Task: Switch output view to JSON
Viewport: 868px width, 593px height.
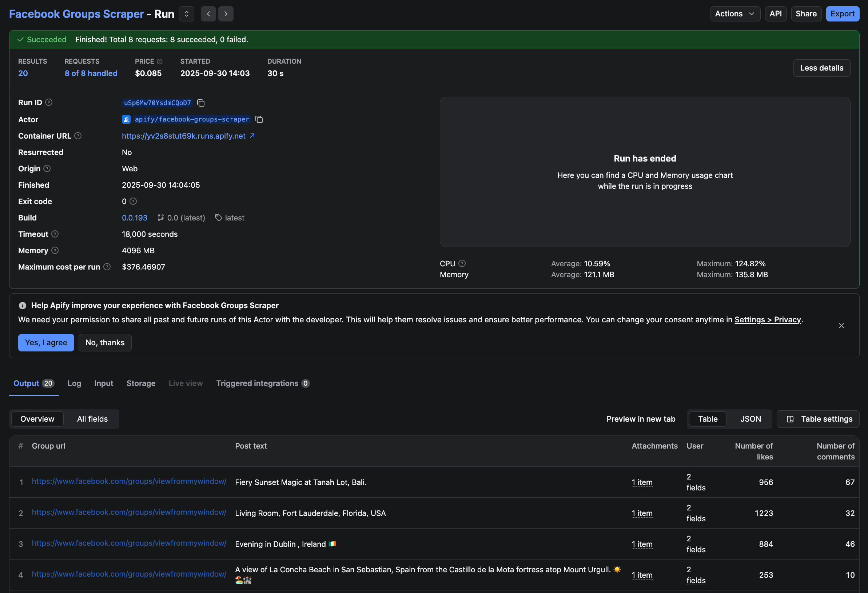Action: 750,419
